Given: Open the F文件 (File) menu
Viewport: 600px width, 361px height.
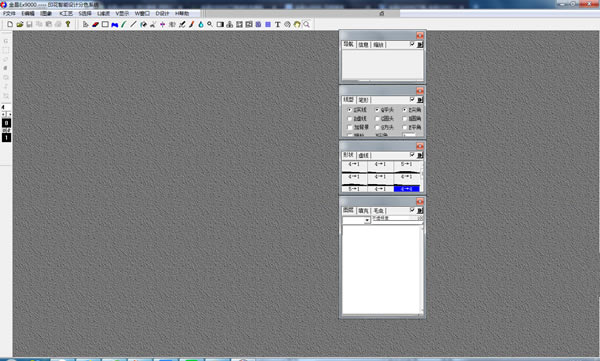Looking at the screenshot, I should coord(9,13).
